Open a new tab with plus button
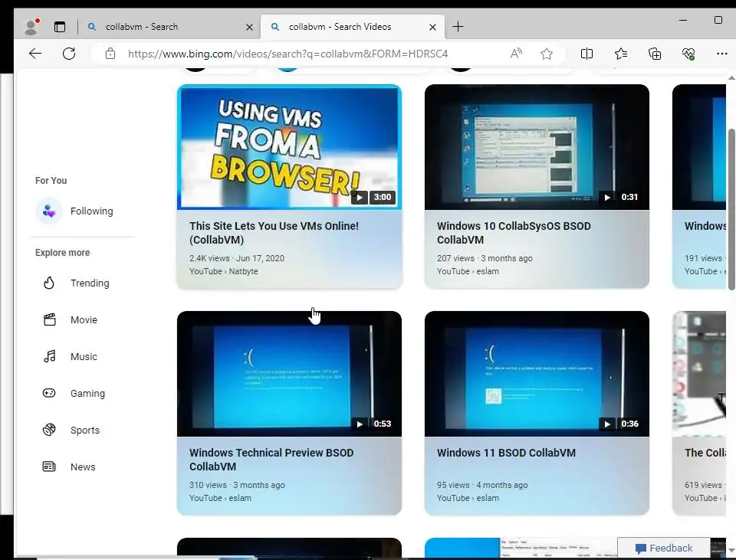Viewport: 736px width, 560px height. point(458,27)
